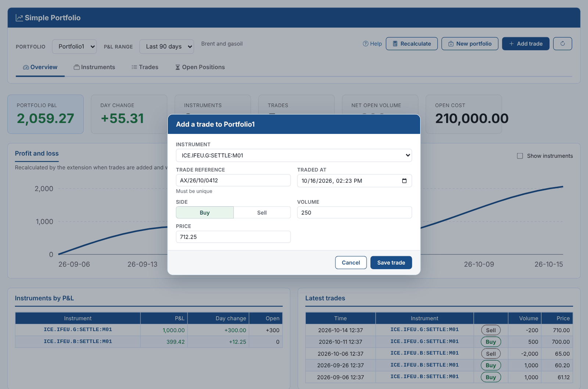Select the Sell side option

tap(262, 213)
